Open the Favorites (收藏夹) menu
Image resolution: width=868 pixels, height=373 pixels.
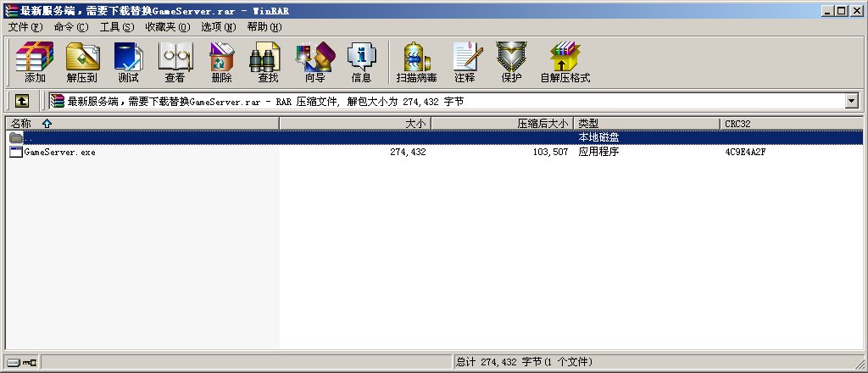167,27
